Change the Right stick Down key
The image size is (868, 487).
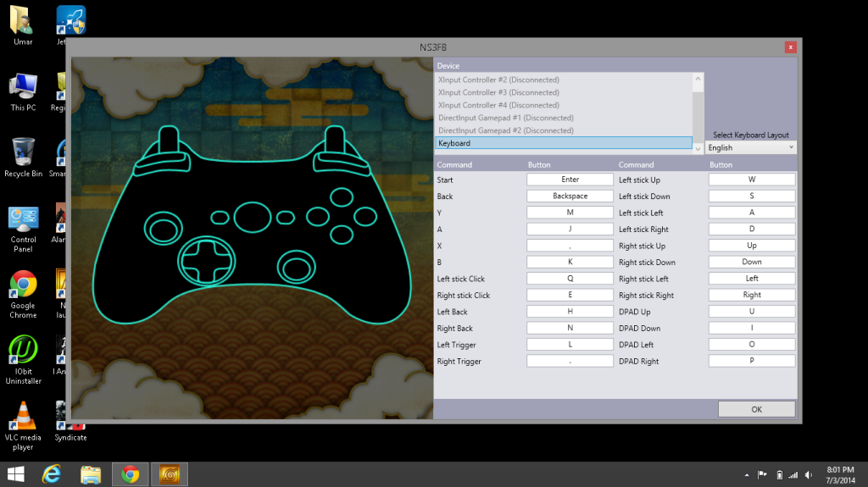click(x=752, y=262)
